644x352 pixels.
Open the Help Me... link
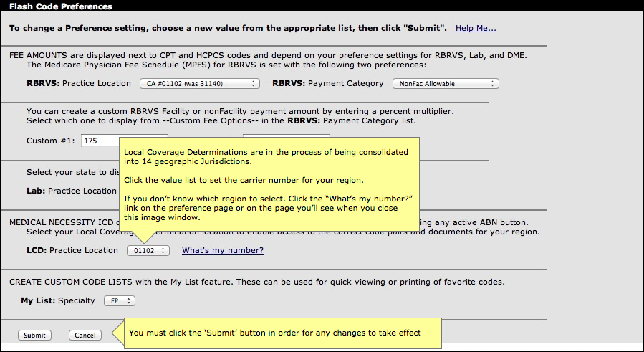(x=476, y=29)
